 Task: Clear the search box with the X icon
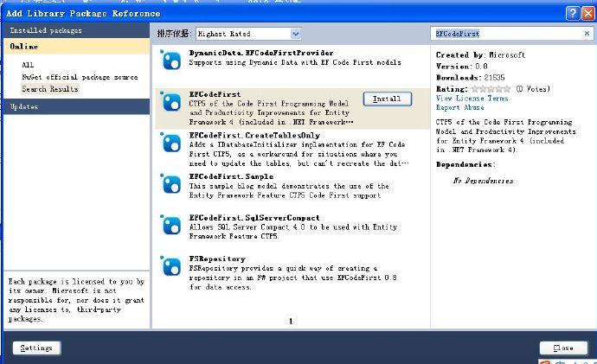point(587,34)
